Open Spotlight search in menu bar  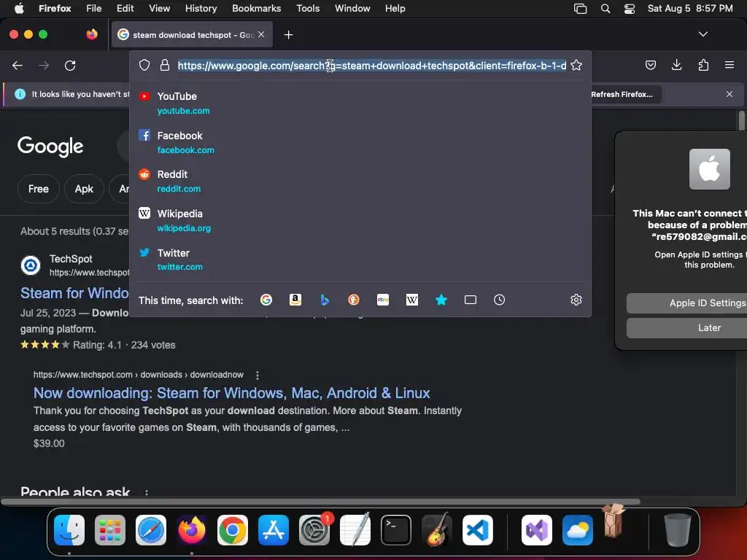[605, 9]
